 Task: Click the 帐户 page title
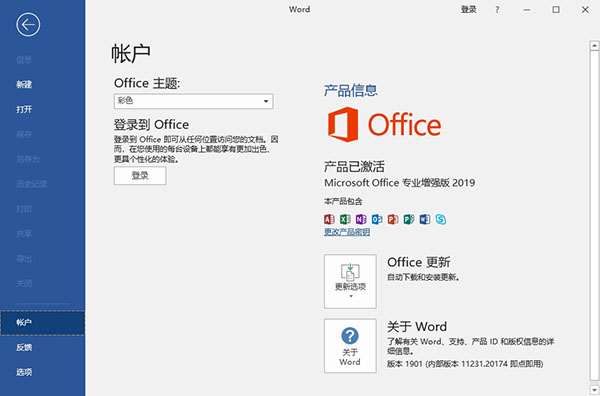click(x=131, y=53)
